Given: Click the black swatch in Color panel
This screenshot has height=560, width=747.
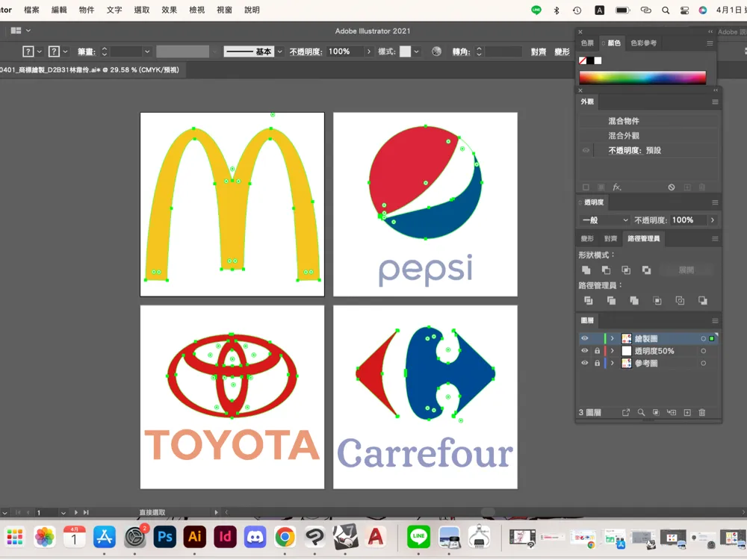Looking at the screenshot, I should point(590,60).
